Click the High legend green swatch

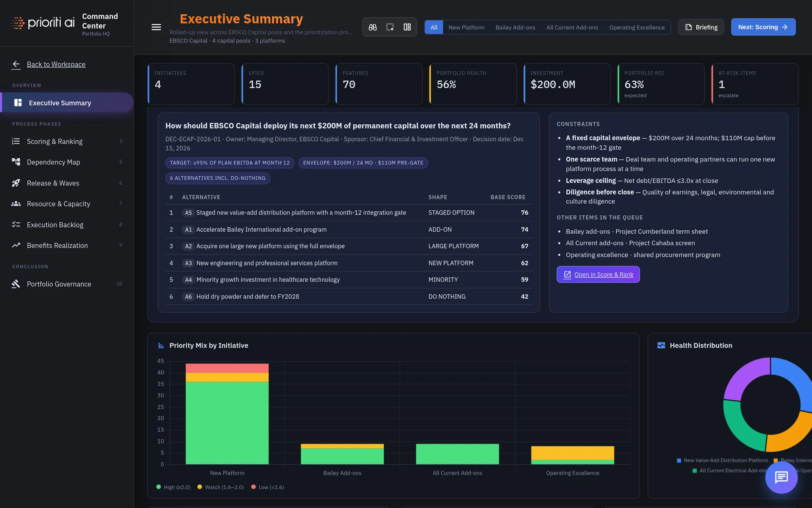tap(158, 487)
